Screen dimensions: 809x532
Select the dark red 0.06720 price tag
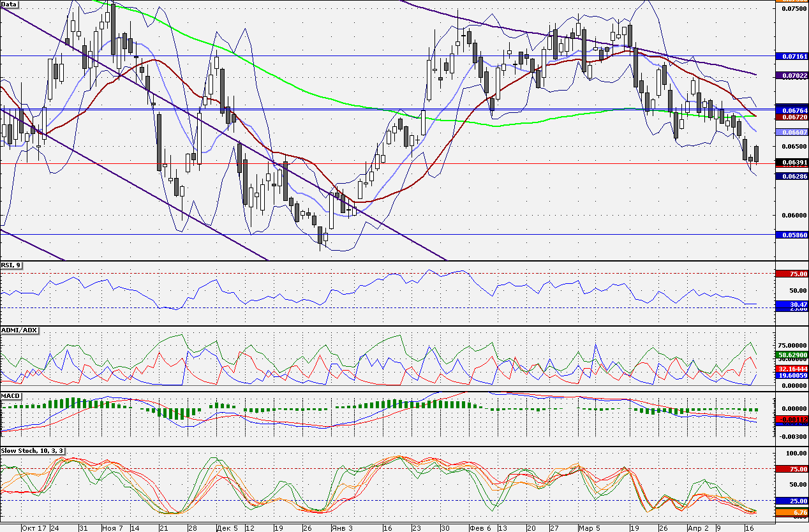pos(792,117)
